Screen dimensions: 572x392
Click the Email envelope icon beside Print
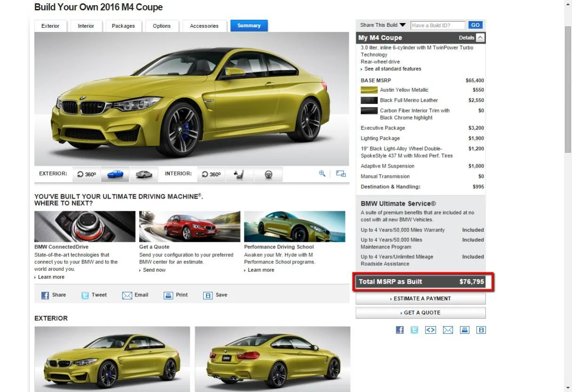(x=127, y=296)
